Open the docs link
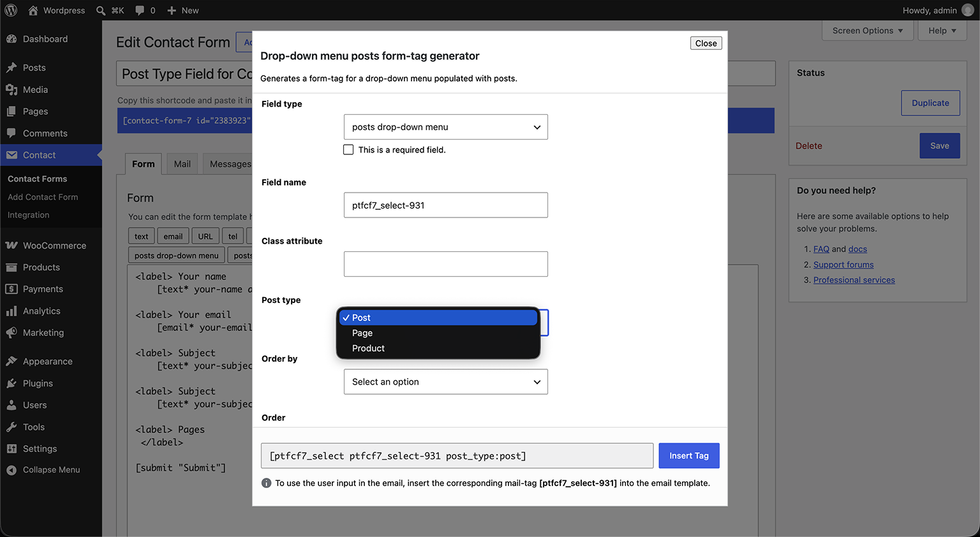980x537 pixels. click(x=857, y=249)
